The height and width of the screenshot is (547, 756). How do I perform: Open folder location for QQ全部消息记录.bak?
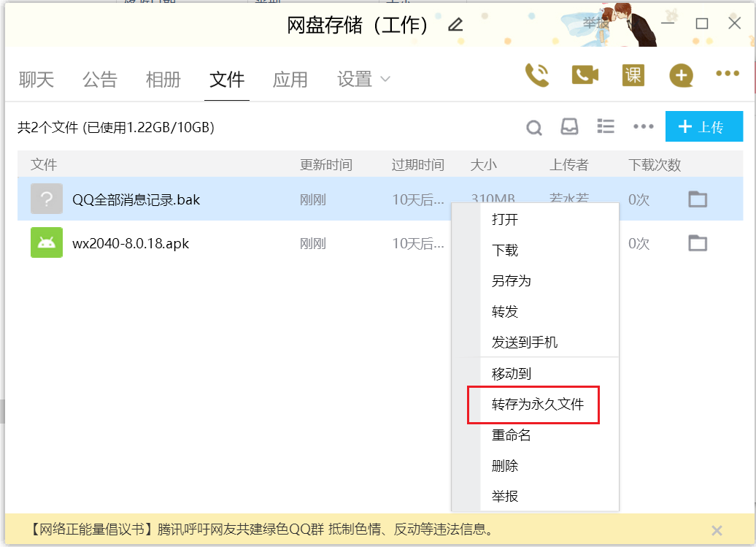click(x=697, y=199)
